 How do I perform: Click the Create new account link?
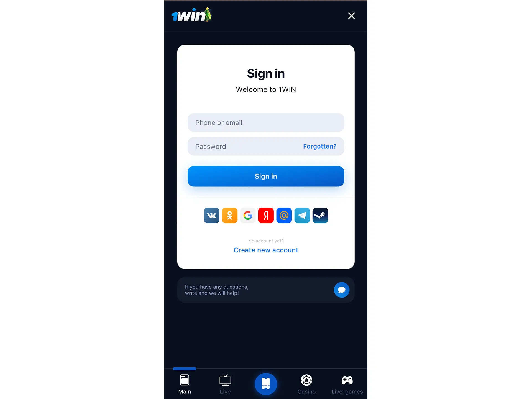pyautogui.click(x=265, y=250)
